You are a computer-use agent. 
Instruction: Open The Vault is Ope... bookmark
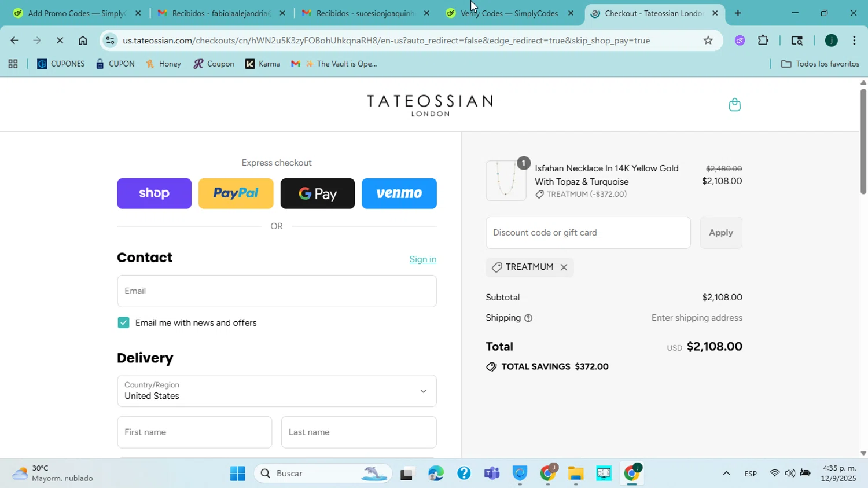tap(334, 64)
